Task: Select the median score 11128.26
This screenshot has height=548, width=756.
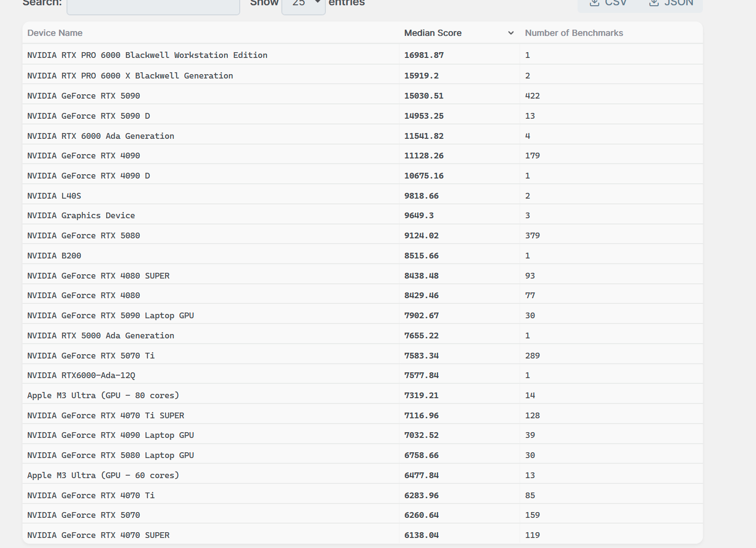Action: (424, 156)
